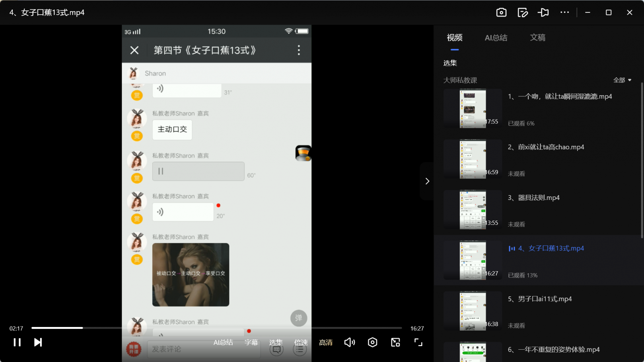Click the video progress bar
Screen dimensions: 644x362
pos(216,328)
